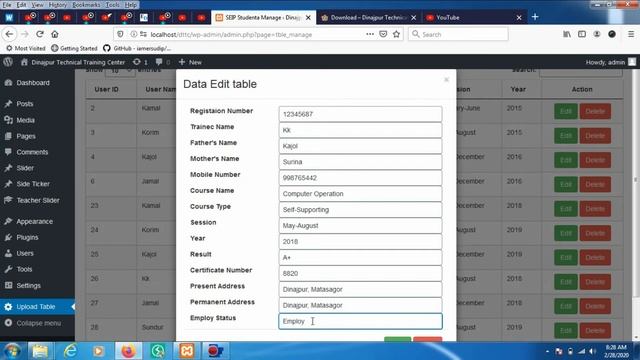The width and height of the screenshot is (640, 360).
Task: Reload the current page
Action: tap(40, 34)
